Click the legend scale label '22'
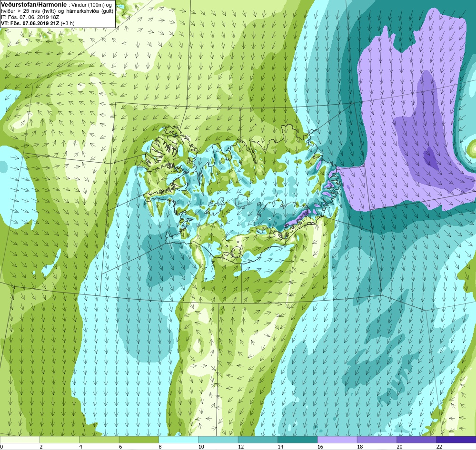The width and height of the screenshot is (476, 450). coord(439,447)
